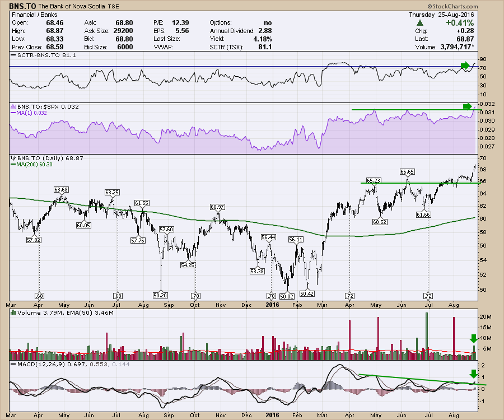Click the 57.60 price label

pos(166,229)
